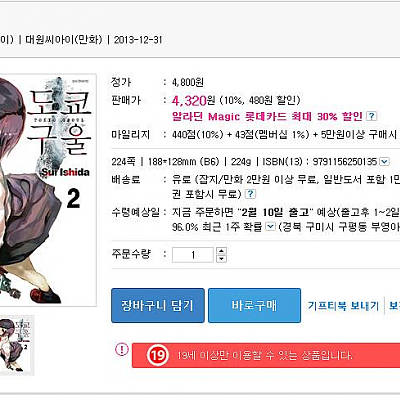Decrease 주문수량 with the down arrow
The image size is (400, 400).
click(x=222, y=259)
